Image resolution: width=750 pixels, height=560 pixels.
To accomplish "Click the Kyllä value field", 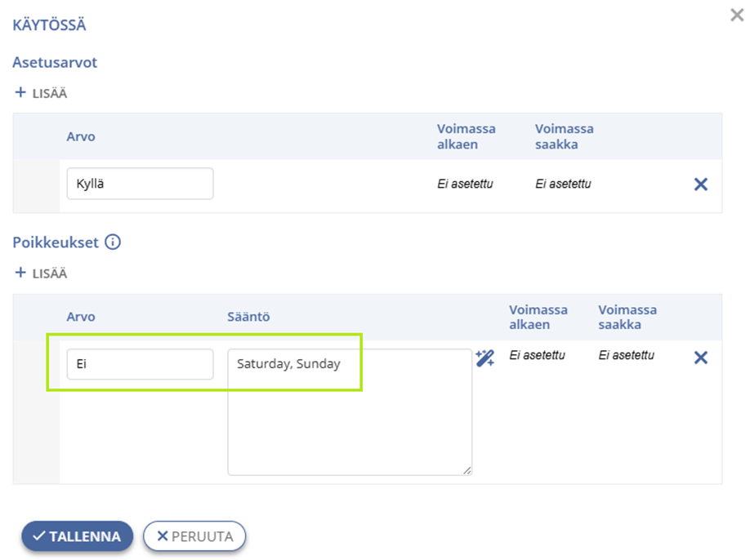I will click(141, 184).
